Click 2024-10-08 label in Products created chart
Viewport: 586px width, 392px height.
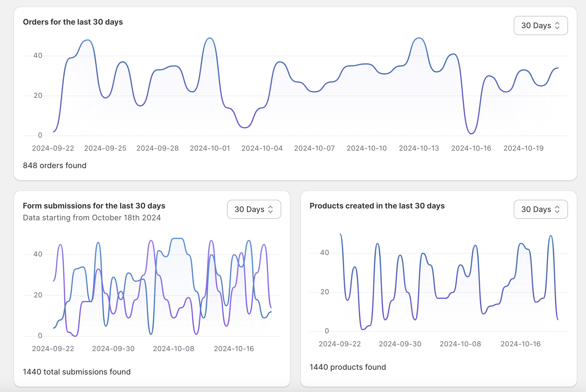(460, 344)
